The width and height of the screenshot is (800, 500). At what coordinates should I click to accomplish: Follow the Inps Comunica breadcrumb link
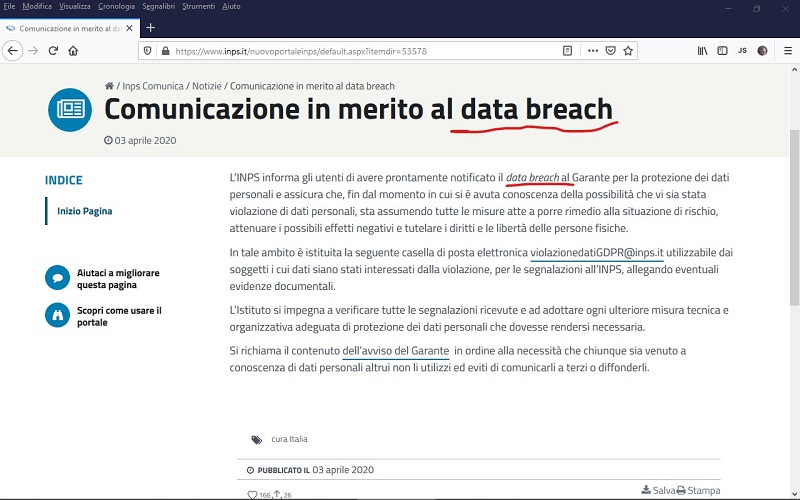(153, 86)
